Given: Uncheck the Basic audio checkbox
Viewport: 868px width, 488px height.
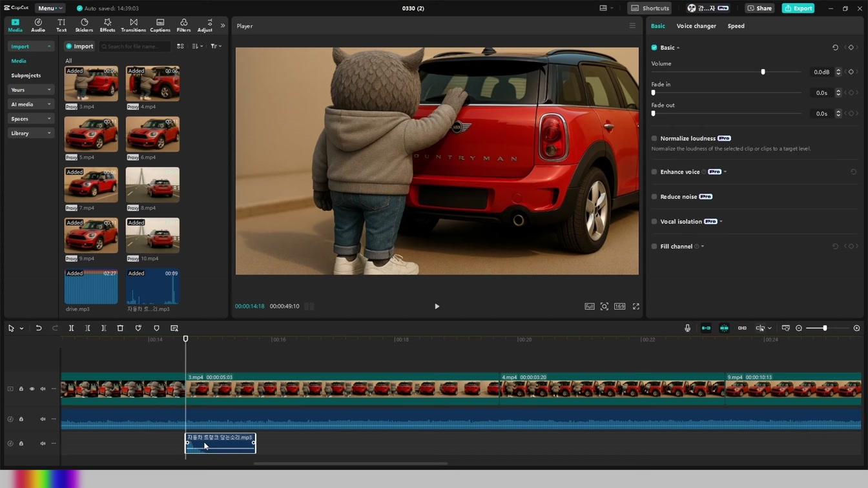Looking at the screenshot, I should point(654,48).
